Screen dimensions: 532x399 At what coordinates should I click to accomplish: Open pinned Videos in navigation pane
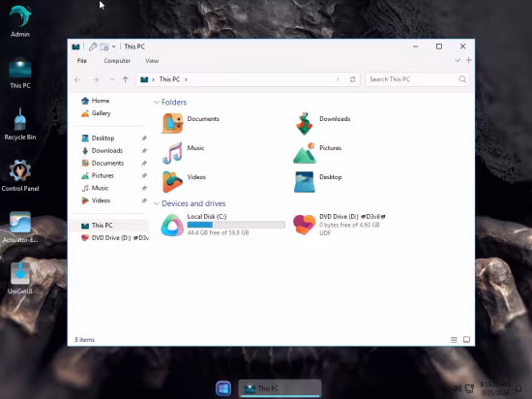click(x=96, y=200)
